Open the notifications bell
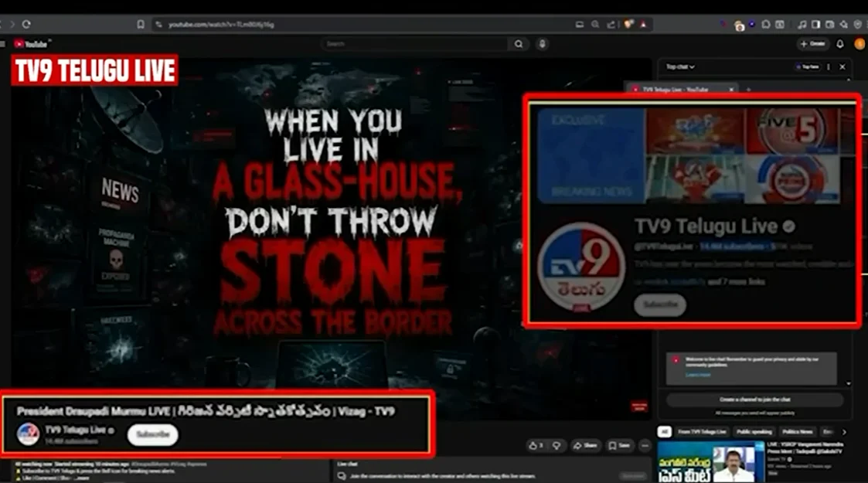 click(x=840, y=44)
